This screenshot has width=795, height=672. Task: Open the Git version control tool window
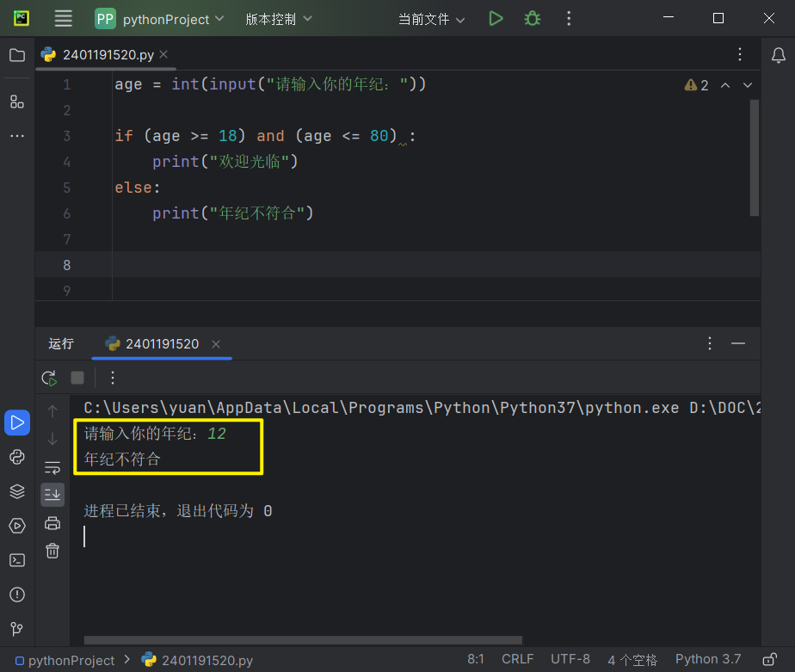click(x=17, y=629)
